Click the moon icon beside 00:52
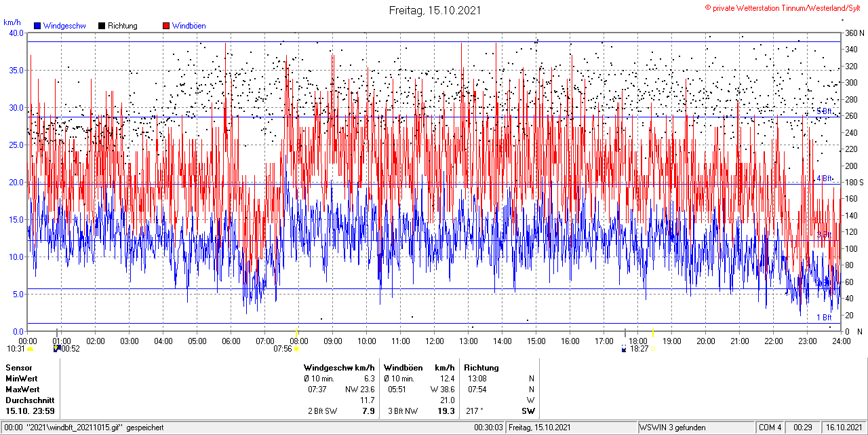Image resolution: width=868 pixels, height=435 pixels. [x=57, y=349]
